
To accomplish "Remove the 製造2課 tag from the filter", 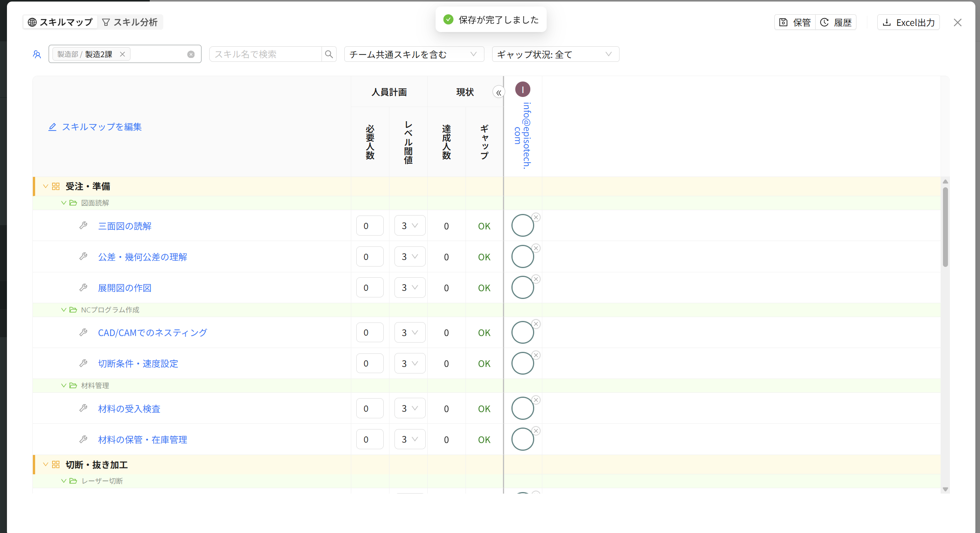I will 122,54.
